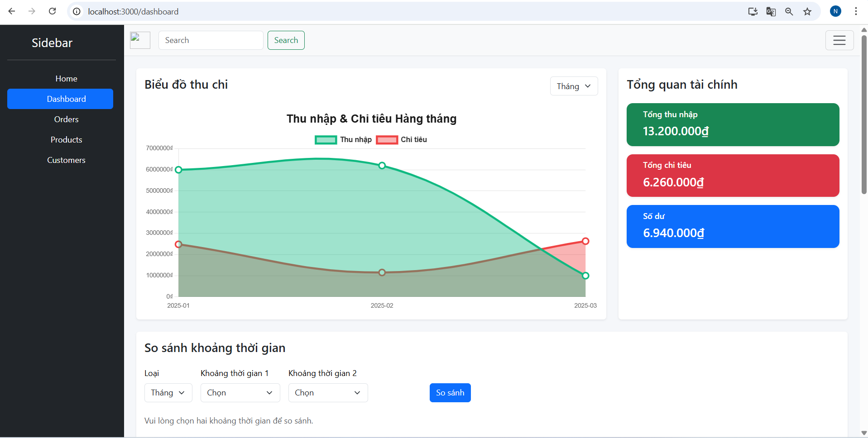The height and width of the screenshot is (438, 868).
Task: Go to Orders in the sidebar
Action: point(66,119)
